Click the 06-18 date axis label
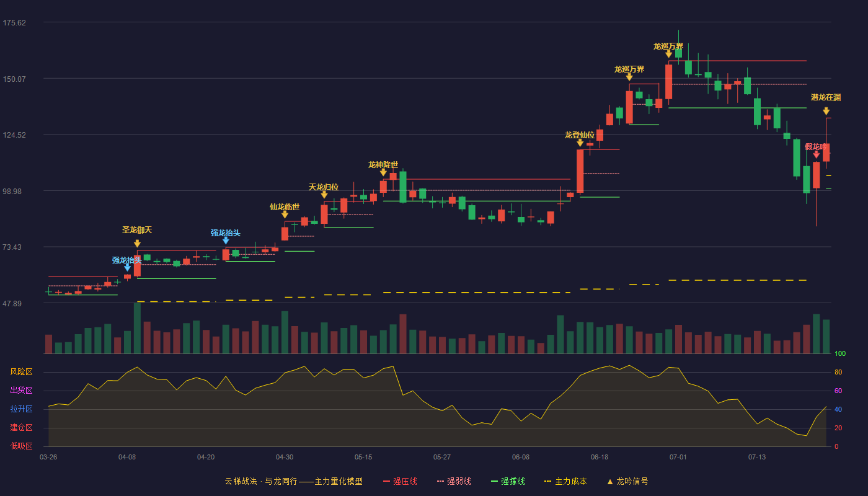This screenshot has height=496, width=868. (x=600, y=457)
